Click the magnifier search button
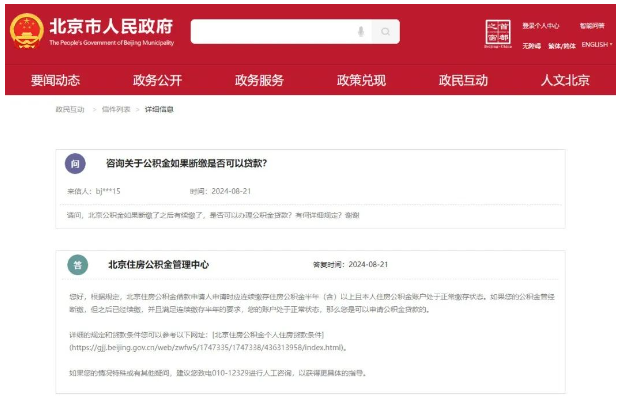This screenshot has height=403, width=620. (x=386, y=32)
